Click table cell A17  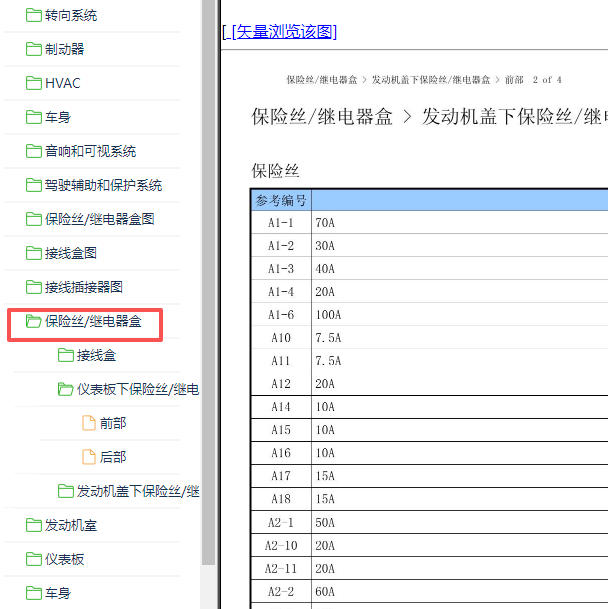[281, 476]
